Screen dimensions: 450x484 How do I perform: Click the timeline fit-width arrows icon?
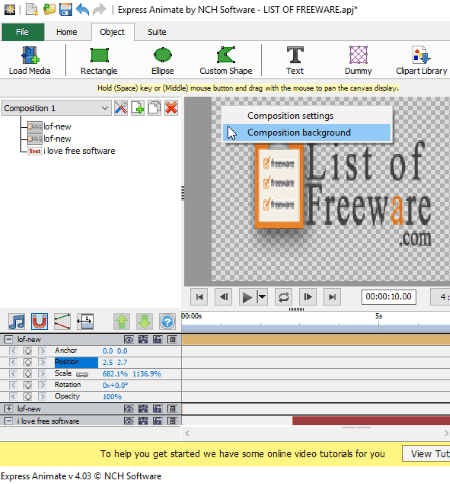(85, 322)
